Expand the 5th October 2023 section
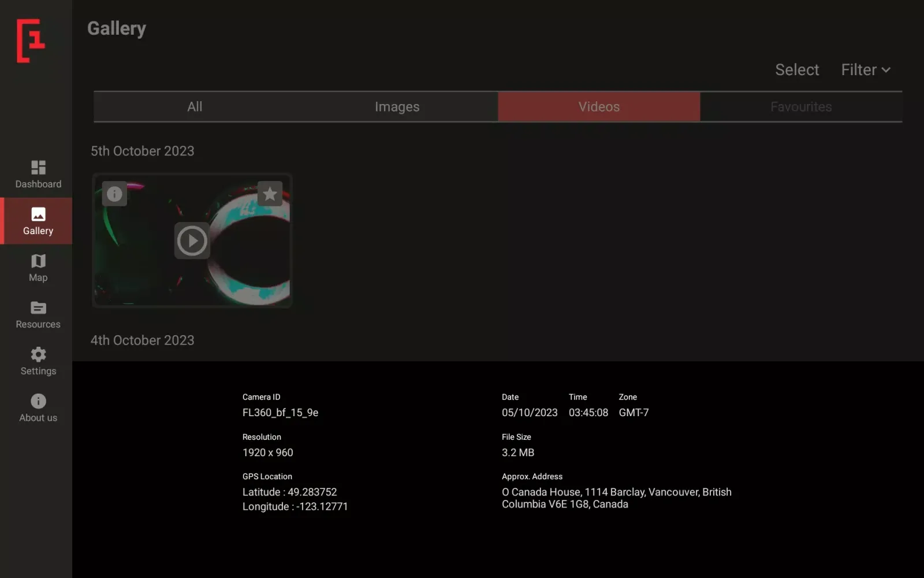The image size is (924, 578). (142, 151)
